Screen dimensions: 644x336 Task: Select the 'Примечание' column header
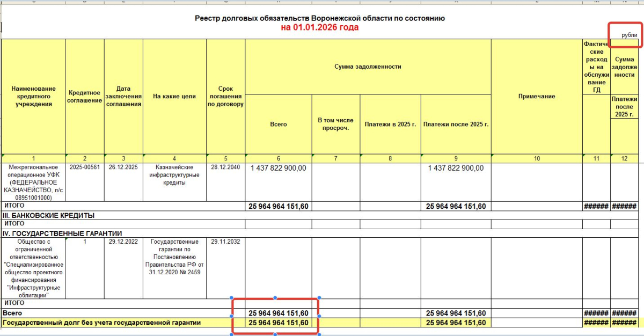(537, 97)
